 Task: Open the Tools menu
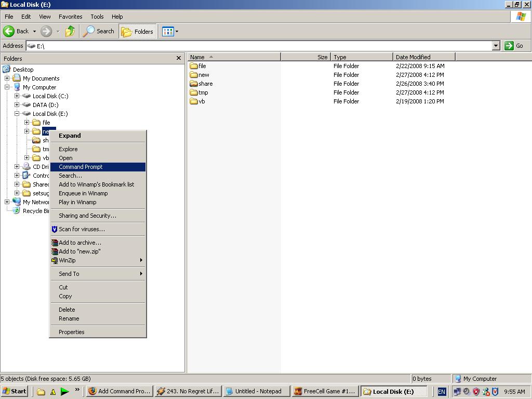(x=97, y=16)
